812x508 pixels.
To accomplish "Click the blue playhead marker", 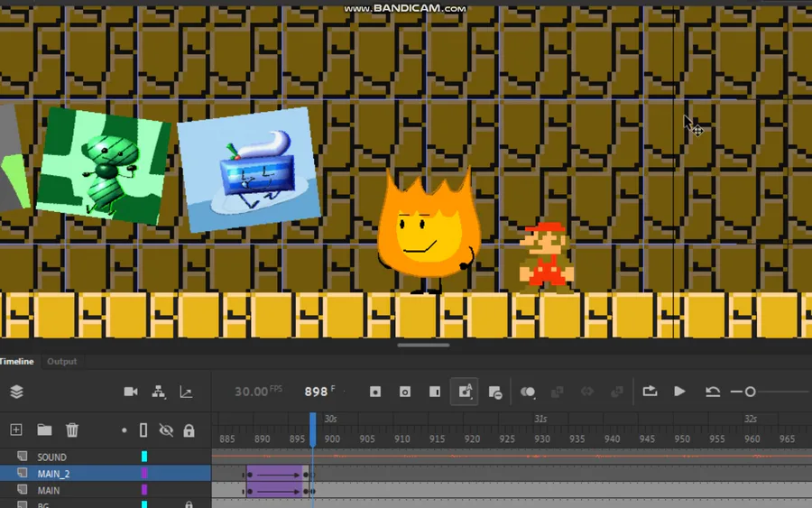I will click(313, 429).
